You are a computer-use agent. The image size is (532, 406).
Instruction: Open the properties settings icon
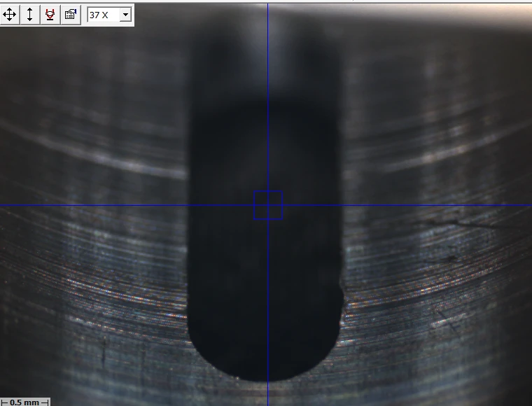coord(71,15)
